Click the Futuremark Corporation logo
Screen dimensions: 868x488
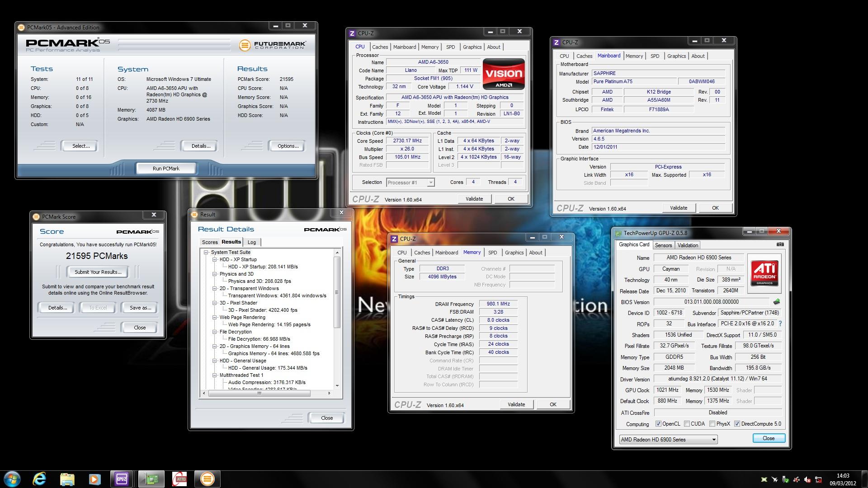coord(272,45)
